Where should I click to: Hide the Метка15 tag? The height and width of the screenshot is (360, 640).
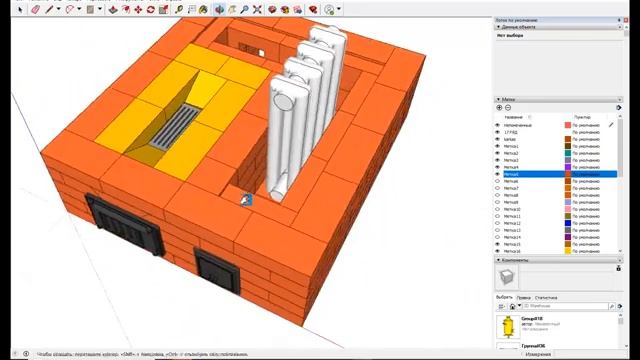[497, 244]
